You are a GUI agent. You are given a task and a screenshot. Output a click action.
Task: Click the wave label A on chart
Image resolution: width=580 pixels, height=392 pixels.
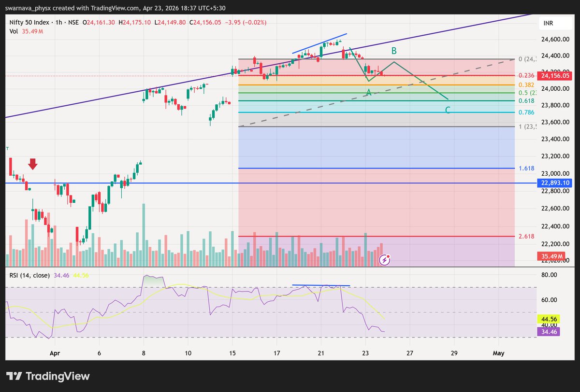pos(368,93)
